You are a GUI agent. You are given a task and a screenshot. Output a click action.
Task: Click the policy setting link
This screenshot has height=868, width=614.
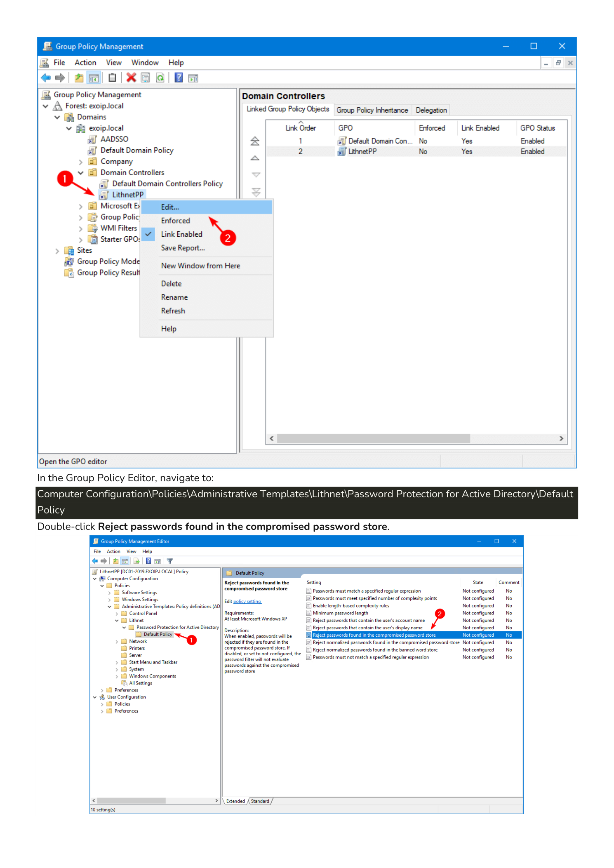click(247, 601)
